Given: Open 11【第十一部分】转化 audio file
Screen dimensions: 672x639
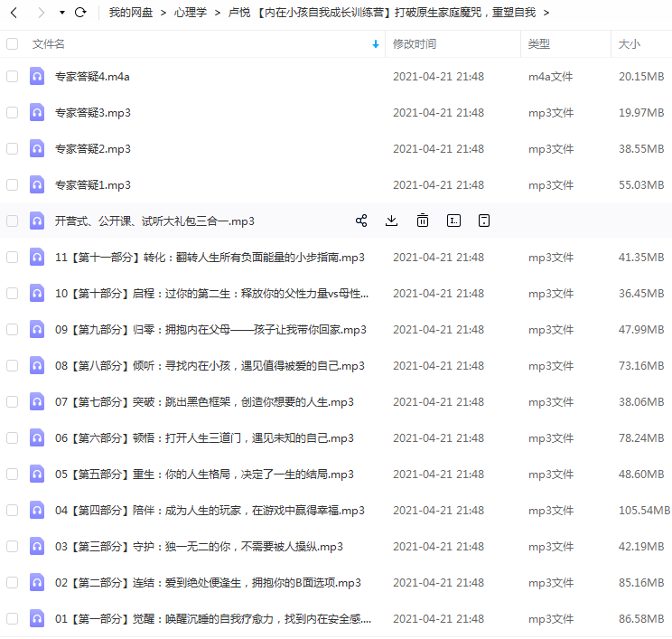Looking at the screenshot, I should (210, 258).
